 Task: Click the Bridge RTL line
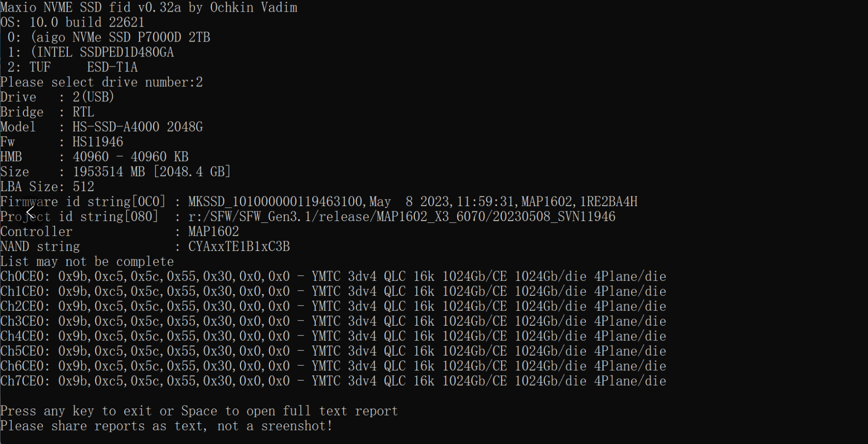click(x=47, y=112)
